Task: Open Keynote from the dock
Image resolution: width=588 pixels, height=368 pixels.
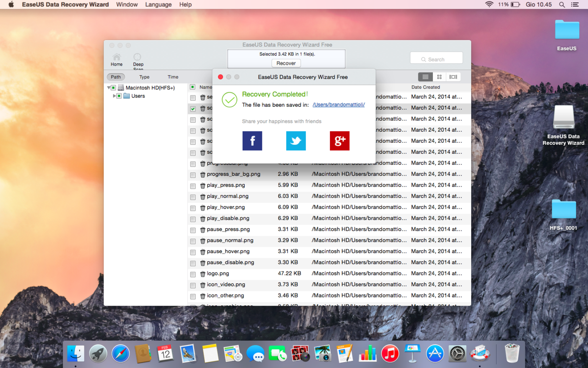Action: tap(412, 354)
